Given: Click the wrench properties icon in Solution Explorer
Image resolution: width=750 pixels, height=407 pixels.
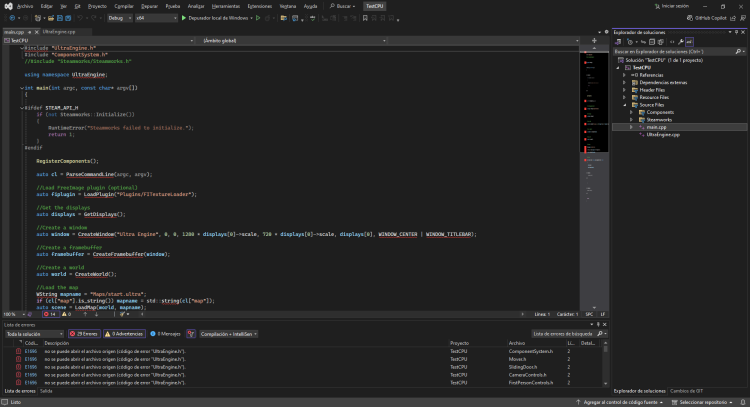Looking at the screenshot, I should 680,41.
